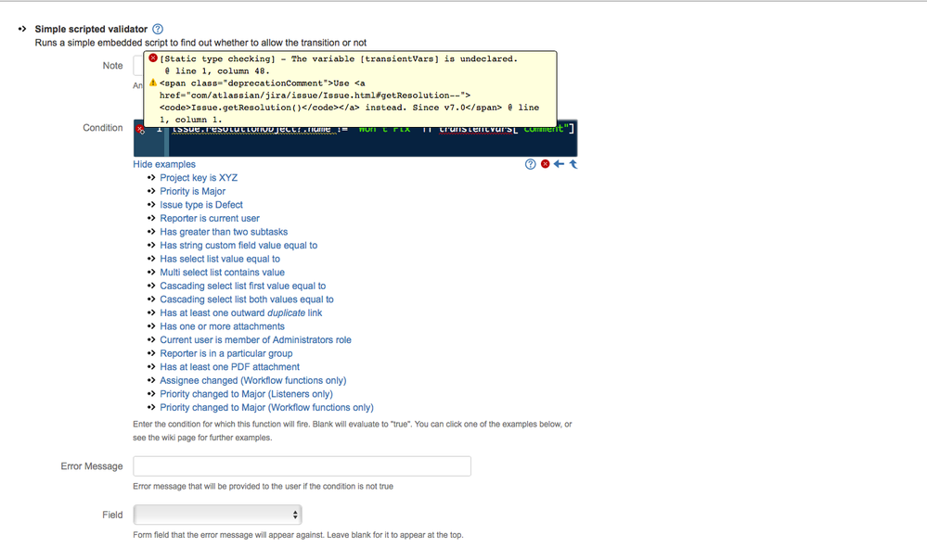Click the 'Simple scripted validator' heading
927x560 pixels.
click(91, 29)
